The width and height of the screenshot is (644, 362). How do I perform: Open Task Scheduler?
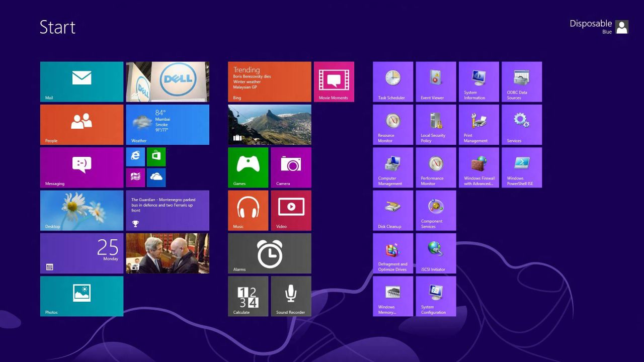(392, 81)
